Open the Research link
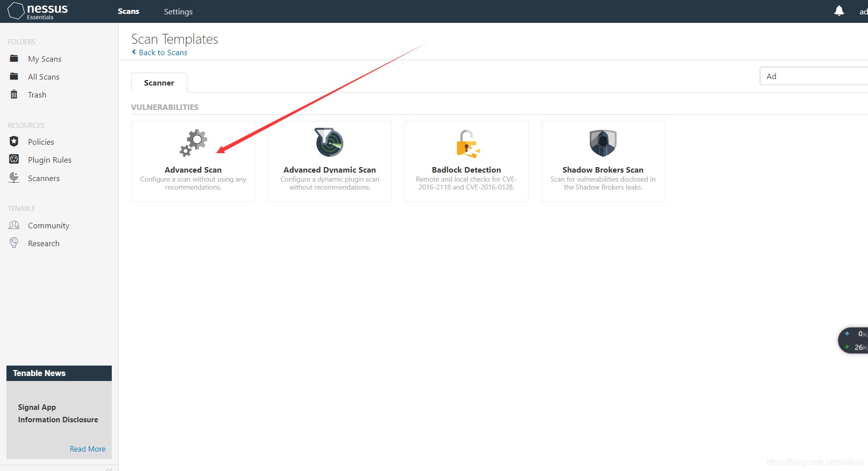Viewport: 868px width, 471px height. (44, 243)
